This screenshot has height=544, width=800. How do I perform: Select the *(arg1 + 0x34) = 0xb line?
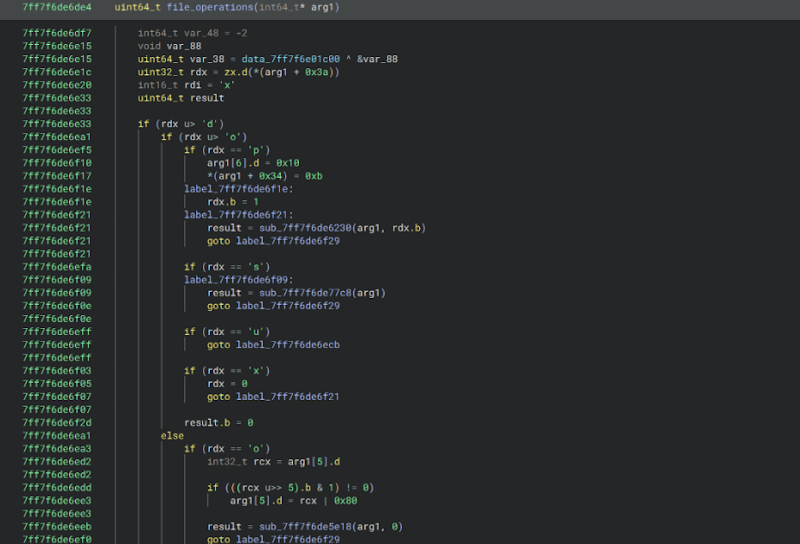pos(265,176)
